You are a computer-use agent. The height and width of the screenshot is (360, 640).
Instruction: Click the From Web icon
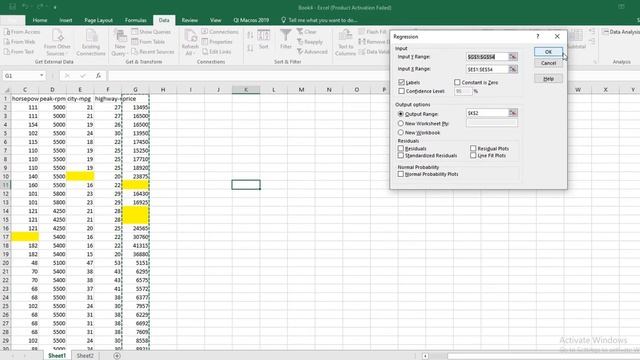[x=7, y=42]
